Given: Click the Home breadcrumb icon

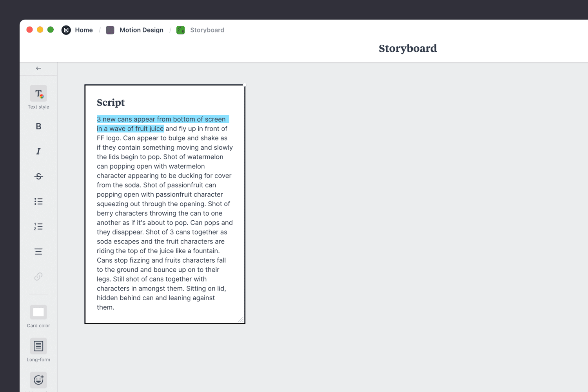Looking at the screenshot, I should pos(66,30).
